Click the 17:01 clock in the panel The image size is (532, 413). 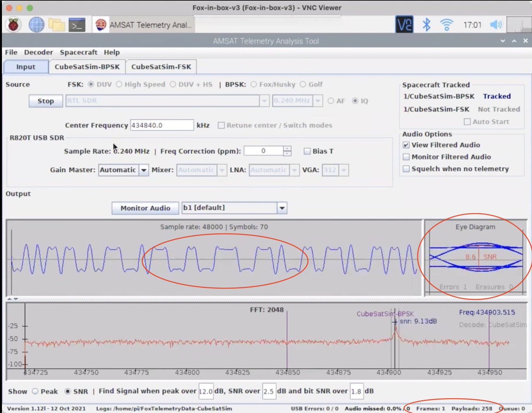(472, 25)
